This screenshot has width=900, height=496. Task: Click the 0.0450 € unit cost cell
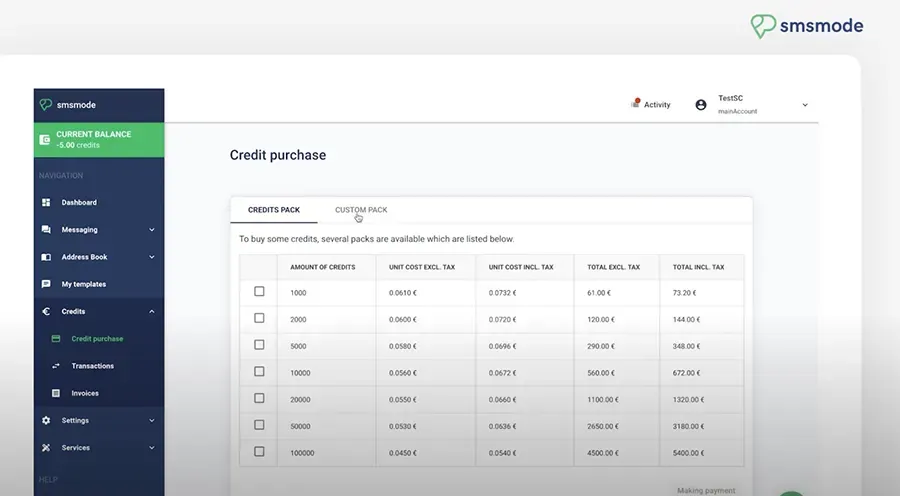pyautogui.click(x=403, y=453)
